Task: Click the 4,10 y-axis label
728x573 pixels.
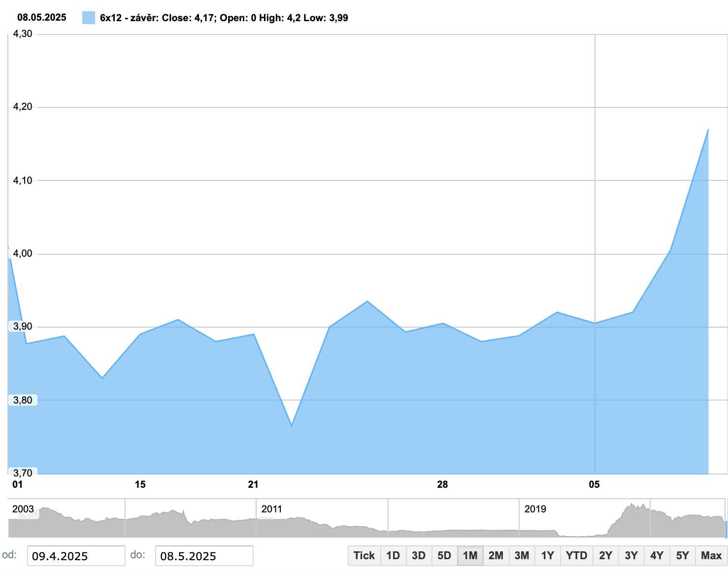Action: 23,180
